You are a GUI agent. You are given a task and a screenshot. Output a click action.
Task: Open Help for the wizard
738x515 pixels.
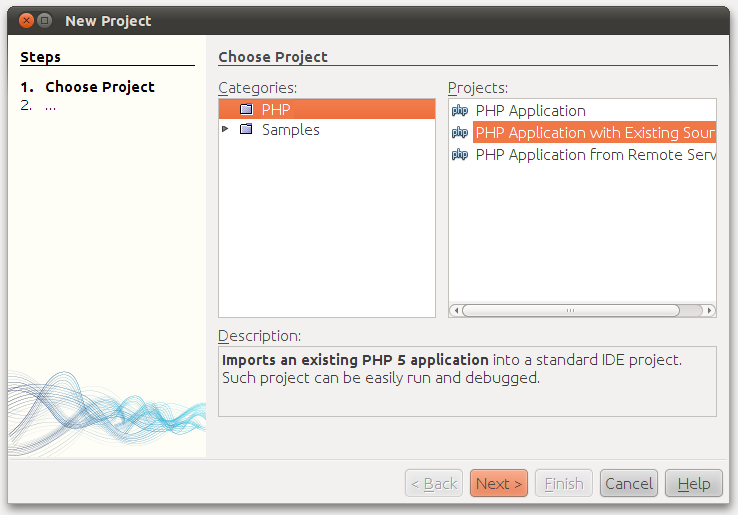(693, 484)
